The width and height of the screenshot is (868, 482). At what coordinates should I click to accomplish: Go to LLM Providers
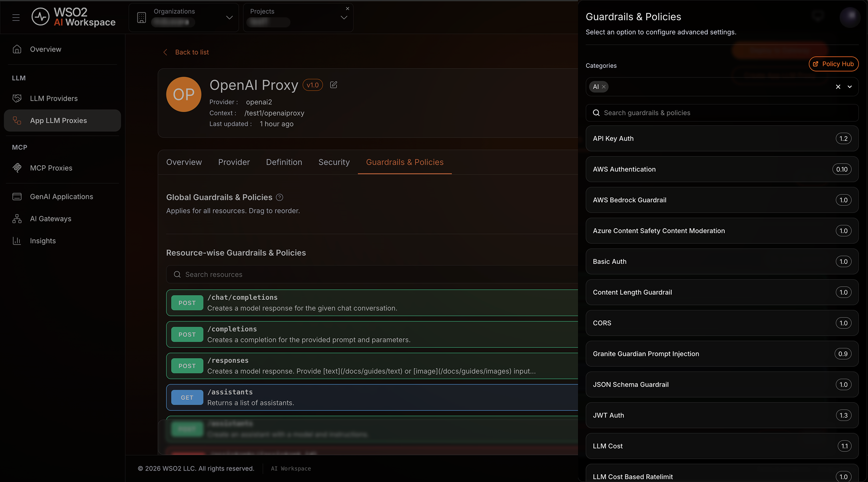[63, 99]
